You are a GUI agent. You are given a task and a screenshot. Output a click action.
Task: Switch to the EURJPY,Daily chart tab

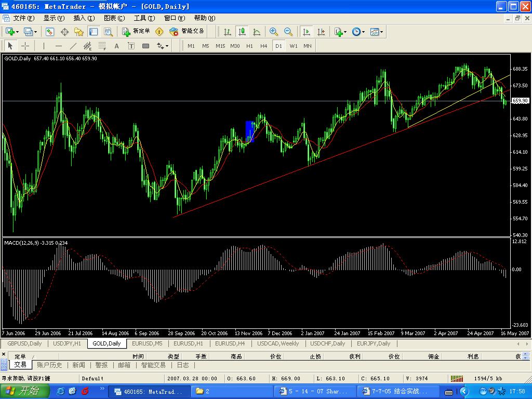pos(374,343)
